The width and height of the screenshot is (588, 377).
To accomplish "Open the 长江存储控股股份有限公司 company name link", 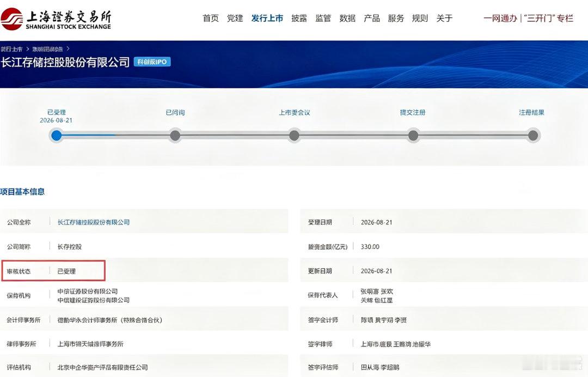I will tap(94, 222).
